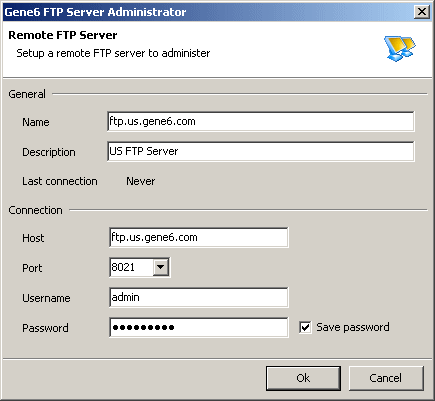The image size is (435, 401).
Task: Confirm settings with the Ok button
Action: [x=303, y=378]
